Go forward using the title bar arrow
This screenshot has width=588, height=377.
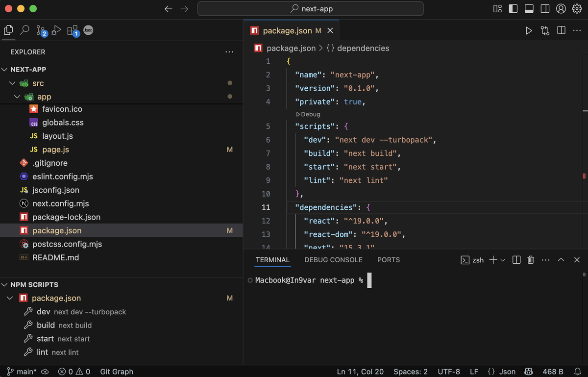pos(184,9)
